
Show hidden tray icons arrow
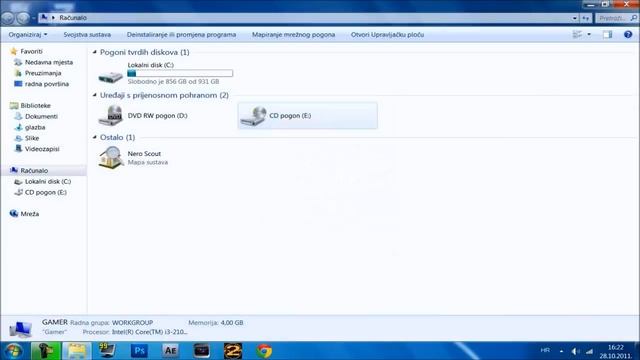[x=561, y=351]
